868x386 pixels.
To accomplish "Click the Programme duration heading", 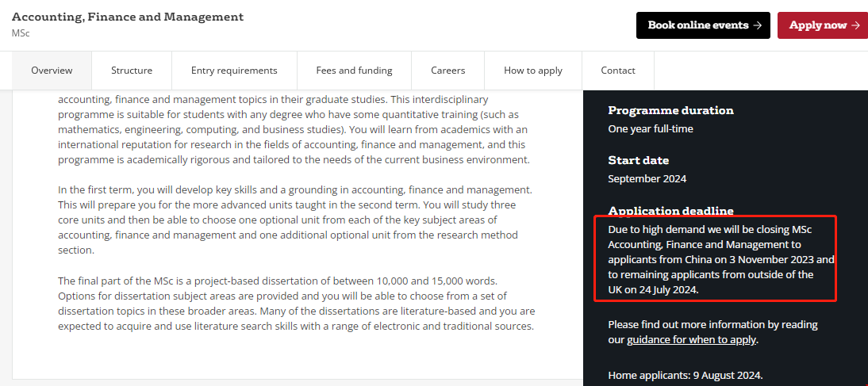I will point(670,110).
